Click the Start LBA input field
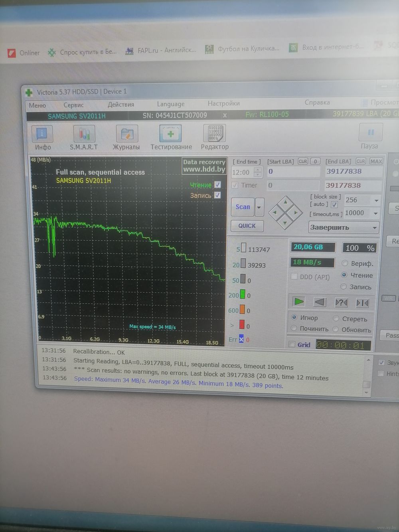Viewport: 399px width, 532px height. point(294,172)
